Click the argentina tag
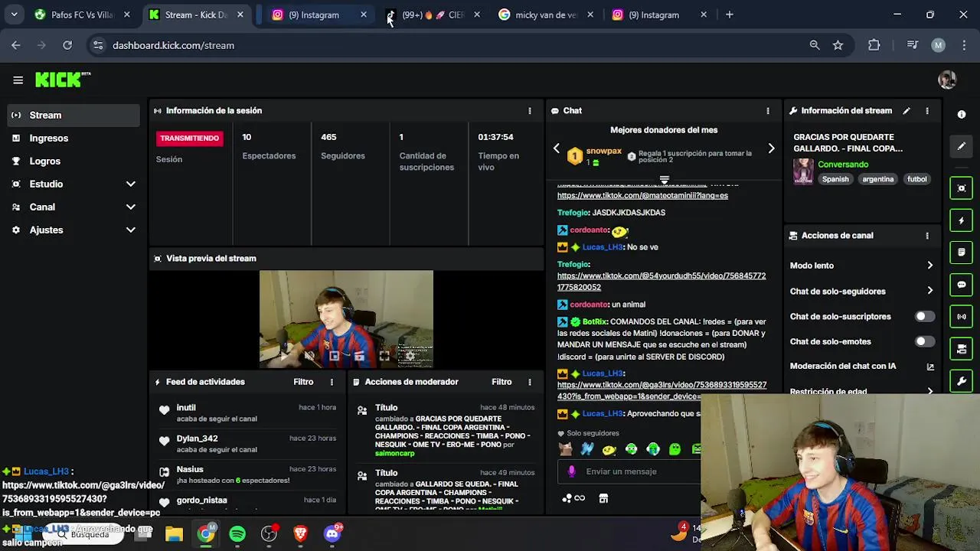Image resolution: width=980 pixels, height=551 pixels. click(x=878, y=179)
